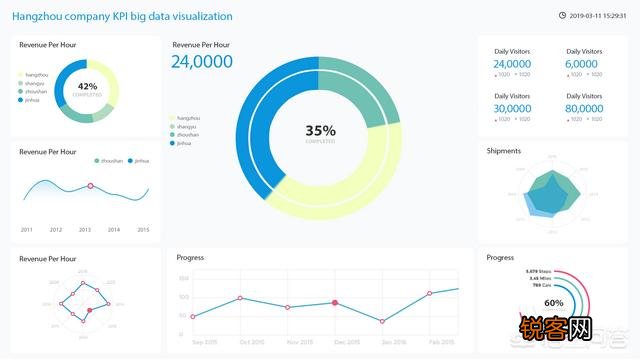The image size is (640, 360).
Task: Open the Daily Visitors 24,0000 value
Action: pyautogui.click(x=512, y=64)
